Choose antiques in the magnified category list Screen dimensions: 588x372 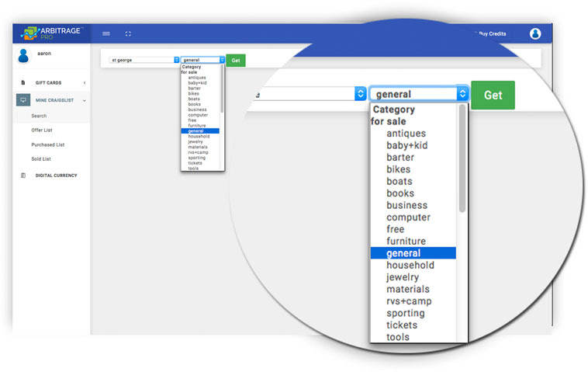406,134
